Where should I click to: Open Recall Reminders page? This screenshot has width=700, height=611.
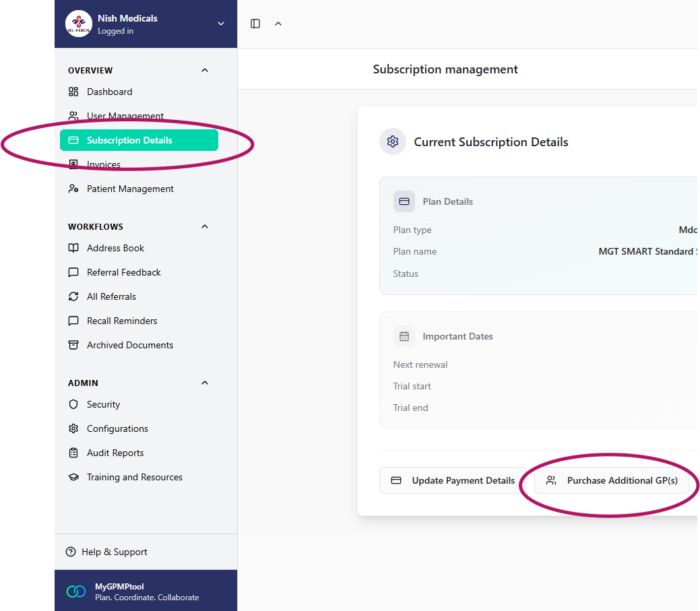coord(122,321)
